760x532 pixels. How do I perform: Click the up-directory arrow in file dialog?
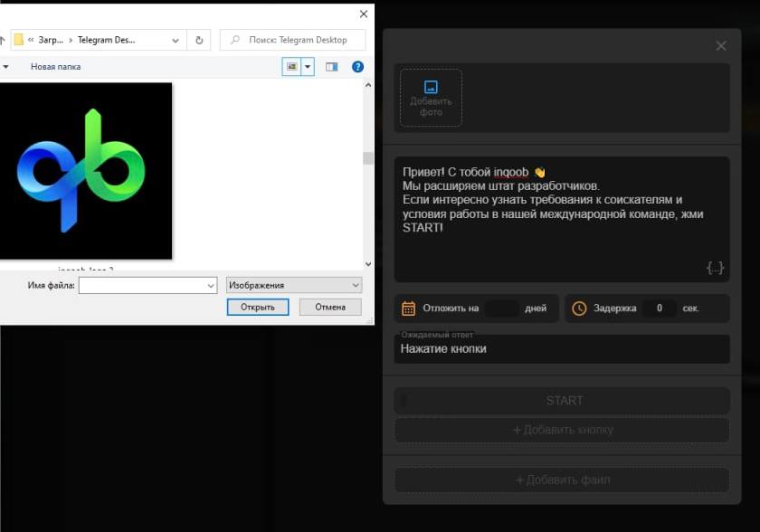[3, 40]
